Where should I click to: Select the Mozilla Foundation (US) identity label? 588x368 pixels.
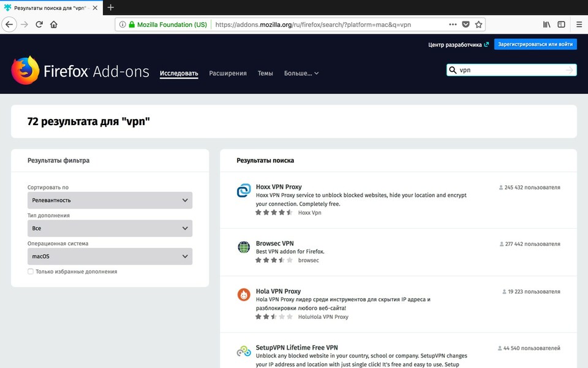pyautogui.click(x=171, y=25)
